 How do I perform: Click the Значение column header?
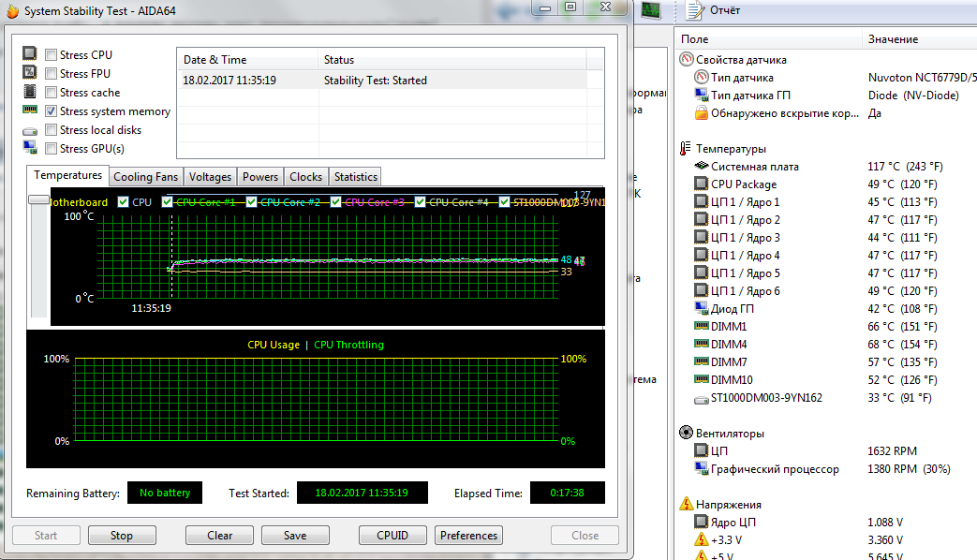(920, 39)
